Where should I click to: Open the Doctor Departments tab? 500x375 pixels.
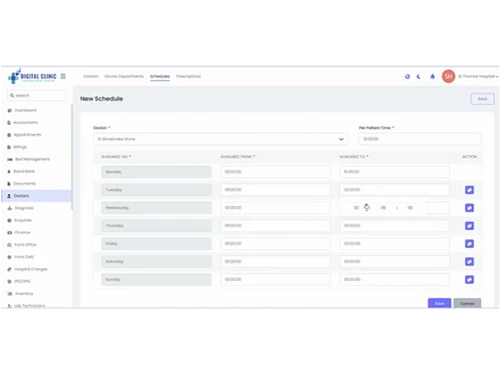(x=124, y=76)
